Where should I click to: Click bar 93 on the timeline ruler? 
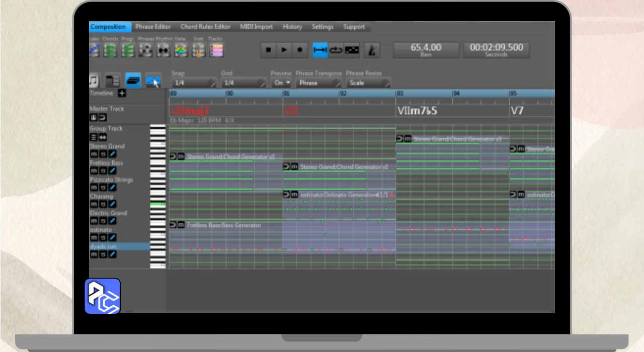(400, 94)
